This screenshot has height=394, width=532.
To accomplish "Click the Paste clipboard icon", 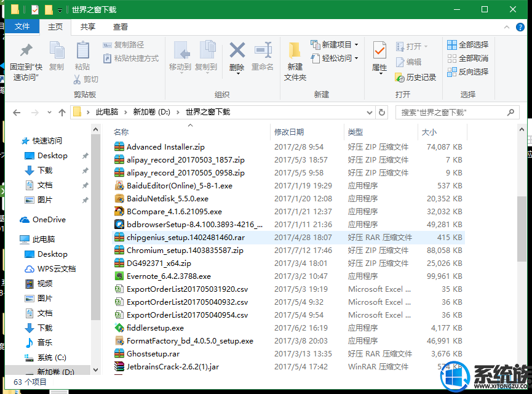I will point(82,50).
